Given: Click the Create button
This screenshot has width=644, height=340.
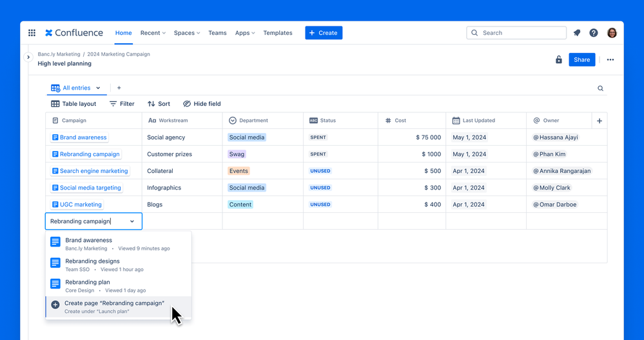Looking at the screenshot, I should tap(324, 33).
